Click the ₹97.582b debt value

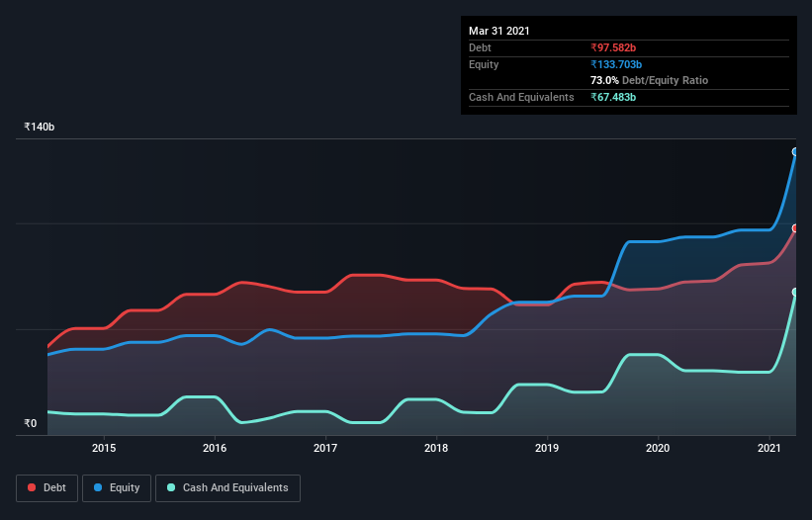click(x=613, y=47)
